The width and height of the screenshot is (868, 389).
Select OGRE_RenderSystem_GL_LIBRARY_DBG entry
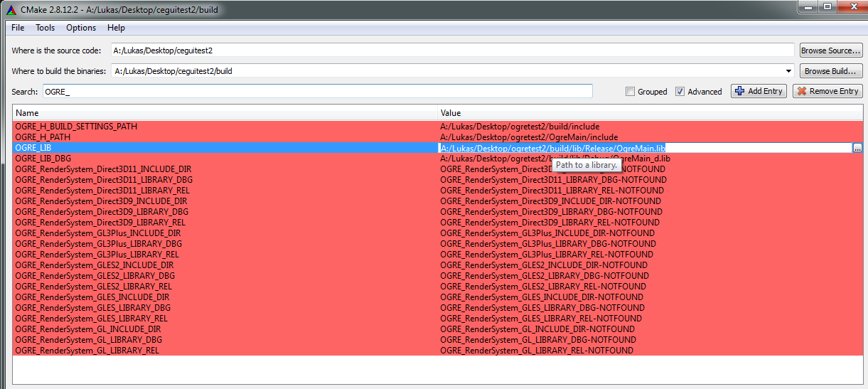coord(88,340)
